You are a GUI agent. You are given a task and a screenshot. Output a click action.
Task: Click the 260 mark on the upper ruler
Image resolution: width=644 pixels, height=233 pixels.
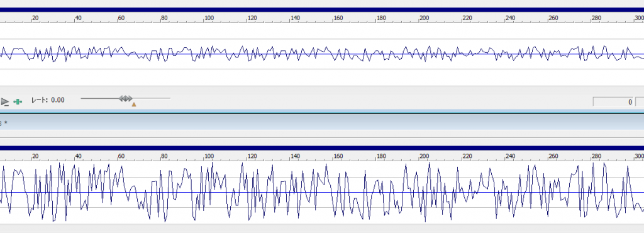(x=553, y=18)
